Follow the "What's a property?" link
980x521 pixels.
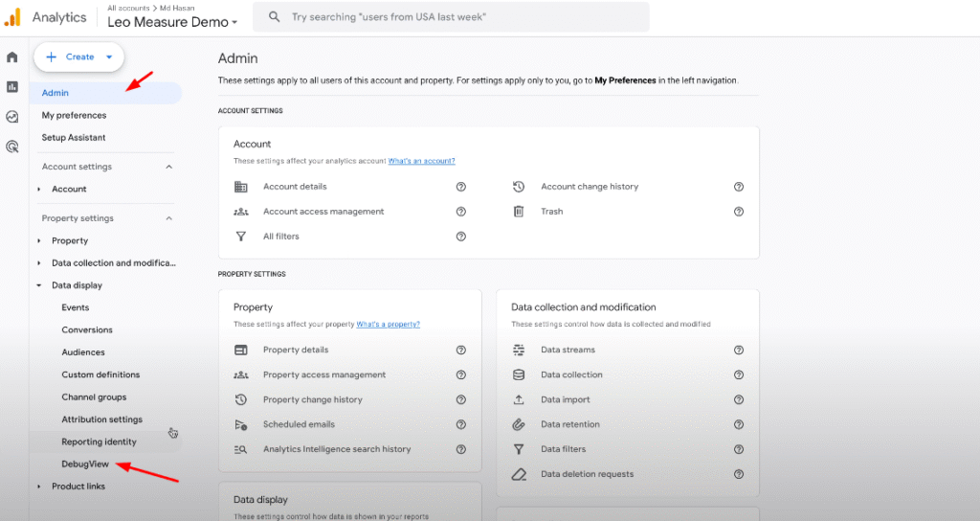389,324
